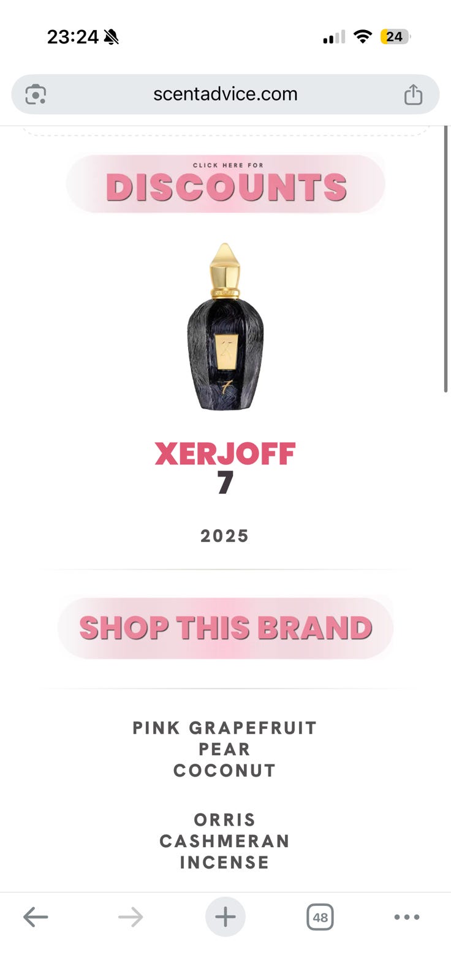Tap the 23:24 clock in status bar
This screenshot has height=980, width=451.
[x=72, y=37]
